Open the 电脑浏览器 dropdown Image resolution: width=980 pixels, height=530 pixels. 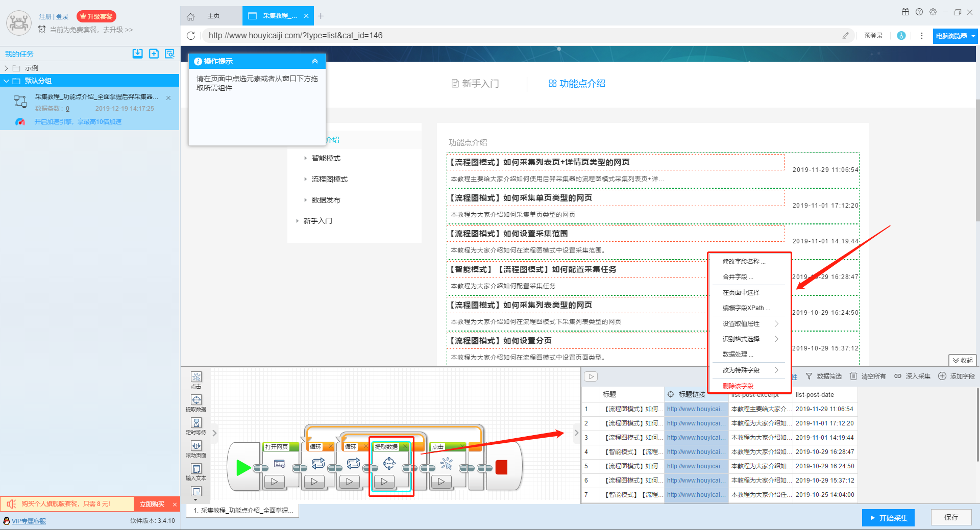tap(955, 36)
